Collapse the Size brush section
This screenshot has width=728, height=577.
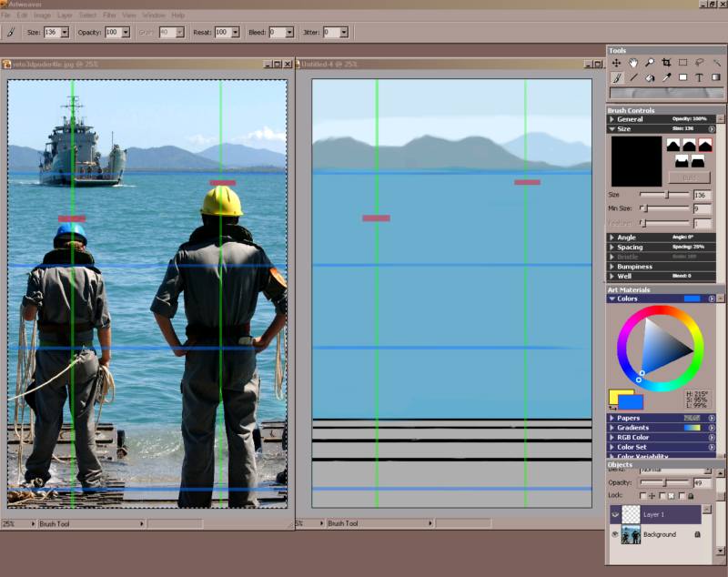(612, 129)
